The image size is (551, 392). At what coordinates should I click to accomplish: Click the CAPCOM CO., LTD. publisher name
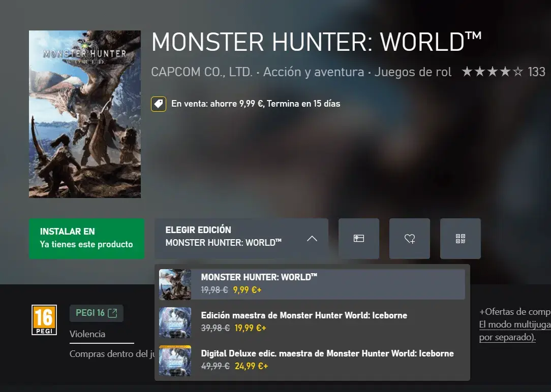pyautogui.click(x=202, y=72)
